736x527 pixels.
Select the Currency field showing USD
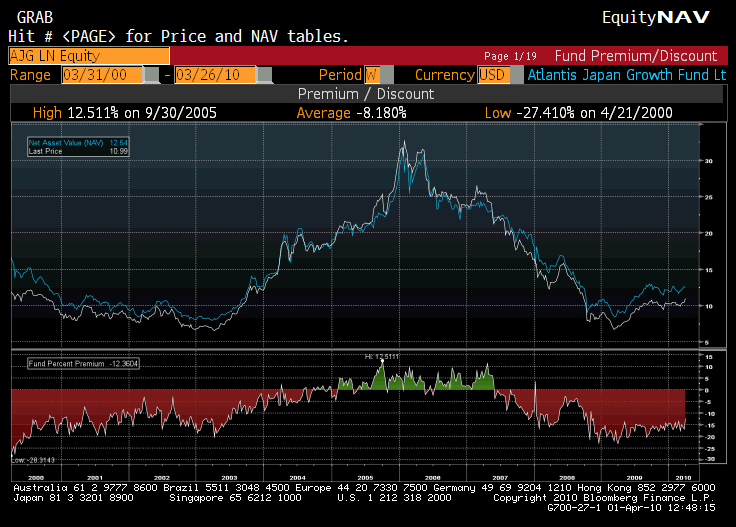coord(492,75)
